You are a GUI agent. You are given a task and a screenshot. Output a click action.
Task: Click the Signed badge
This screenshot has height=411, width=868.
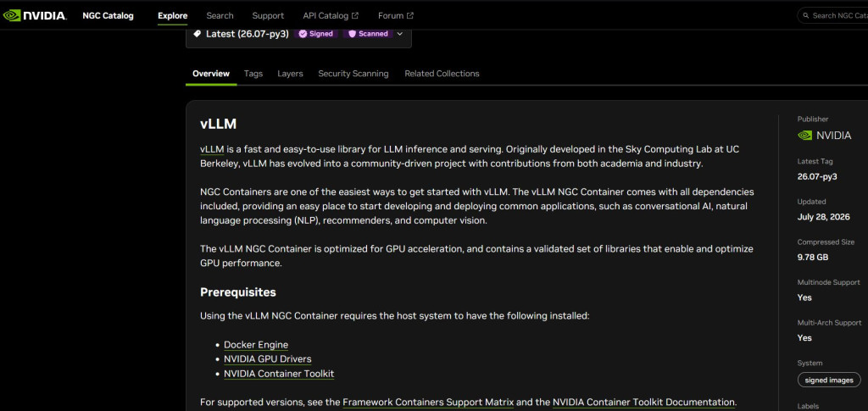tap(316, 34)
